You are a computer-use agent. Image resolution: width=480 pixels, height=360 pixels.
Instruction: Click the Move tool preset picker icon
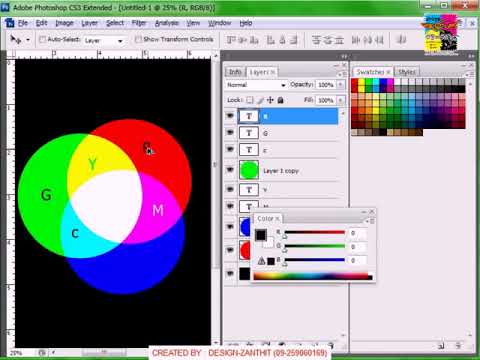[x=15, y=40]
